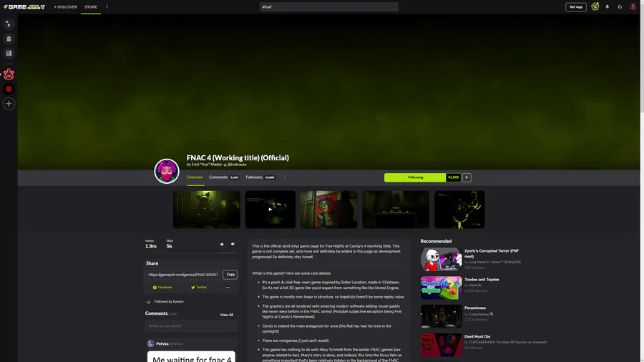The width and height of the screenshot is (644, 362).
Task: Open the red circular community icon
Action: (9, 89)
